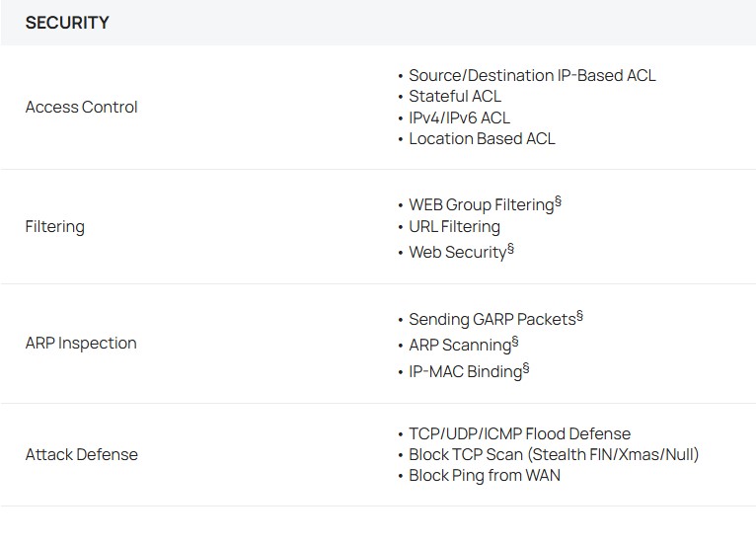
Task: Select the Location Based ACL item
Action: pyautogui.click(x=482, y=138)
